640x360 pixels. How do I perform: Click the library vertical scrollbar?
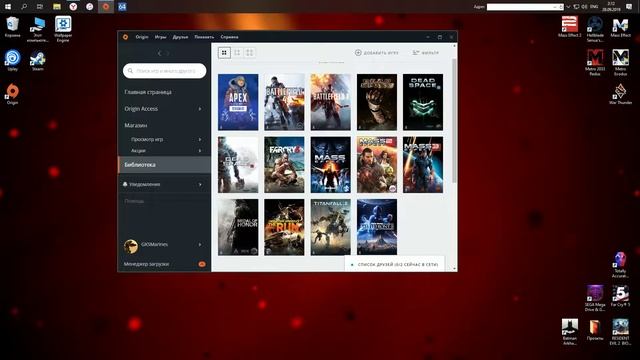tap(454, 120)
